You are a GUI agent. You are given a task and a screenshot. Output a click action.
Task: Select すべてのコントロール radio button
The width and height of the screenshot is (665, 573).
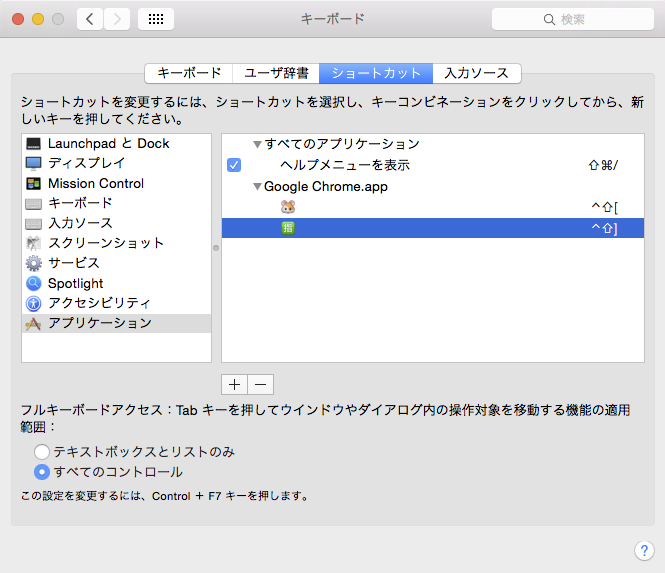[x=42, y=472]
